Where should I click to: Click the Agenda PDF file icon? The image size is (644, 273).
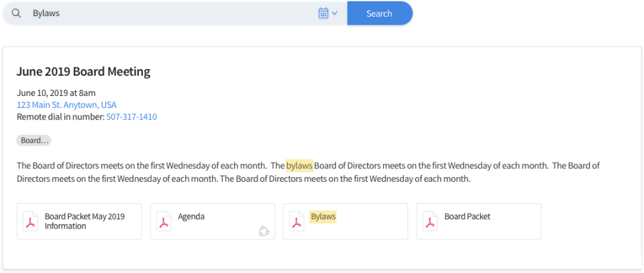[164, 221]
